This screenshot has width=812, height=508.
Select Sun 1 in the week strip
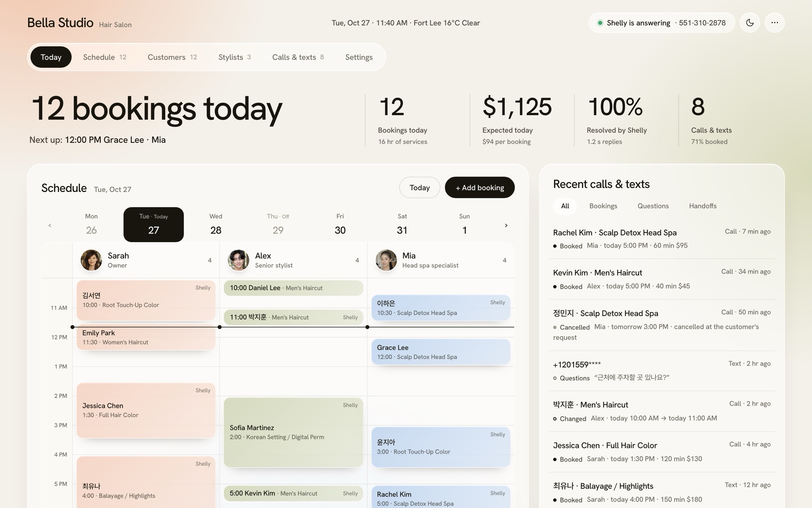click(464, 225)
